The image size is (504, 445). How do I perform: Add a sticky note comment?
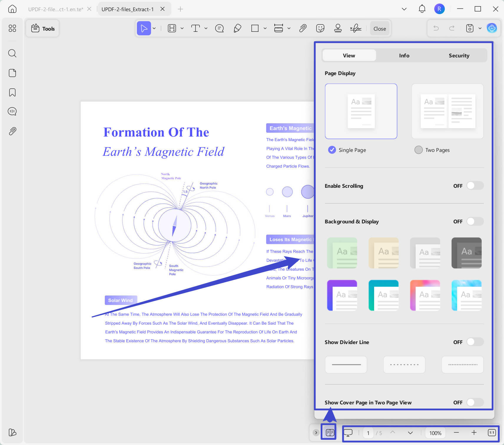coord(220,28)
